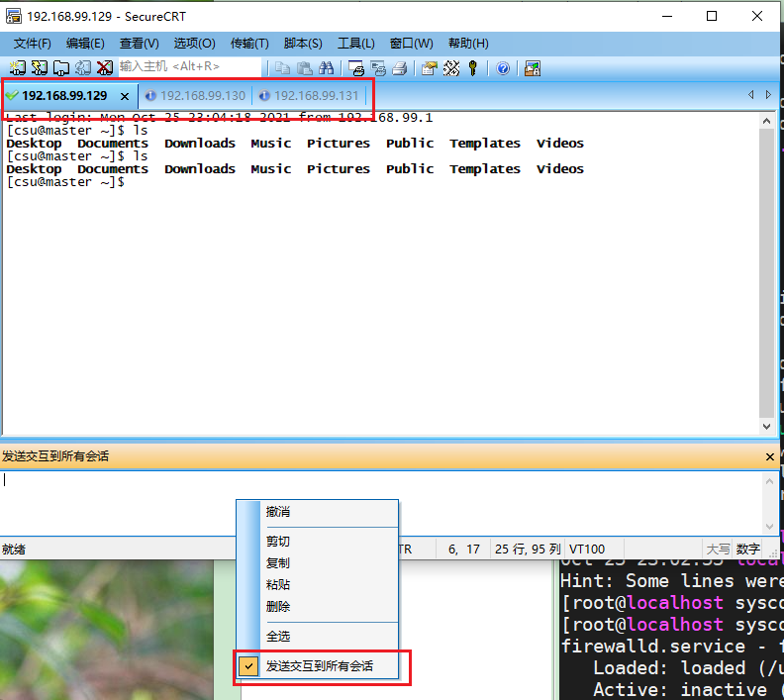The height and width of the screenshot is (700, 784).
Task: Open the 传输(T) menu
Action: [x=249, y=44]
